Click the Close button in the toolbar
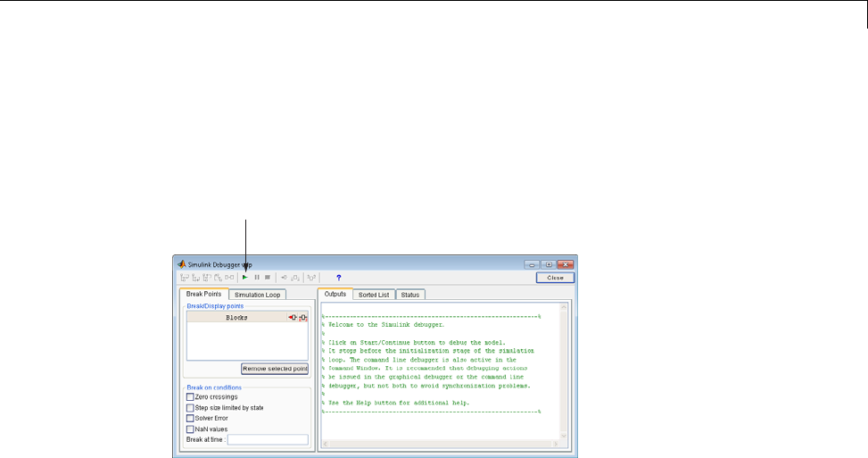Viewport: 868px width, 458px height. (555, 278)
